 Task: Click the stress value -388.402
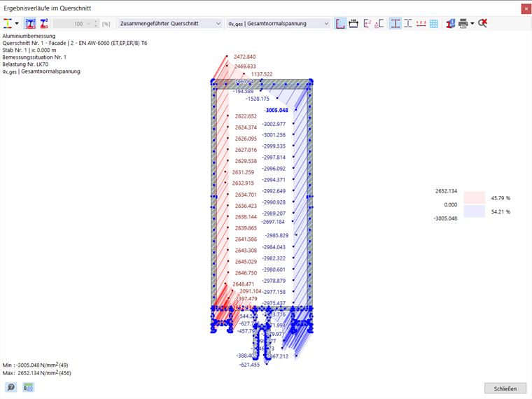246,356
